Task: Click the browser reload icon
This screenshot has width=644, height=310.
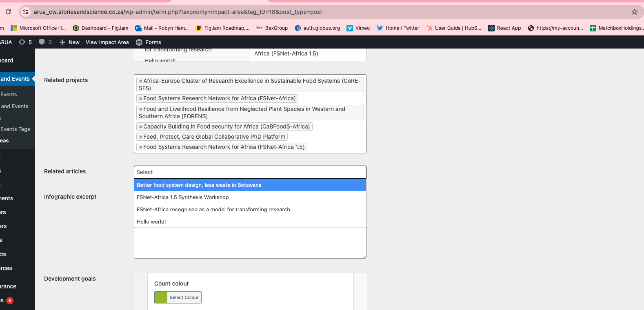Action: (8, 12)
